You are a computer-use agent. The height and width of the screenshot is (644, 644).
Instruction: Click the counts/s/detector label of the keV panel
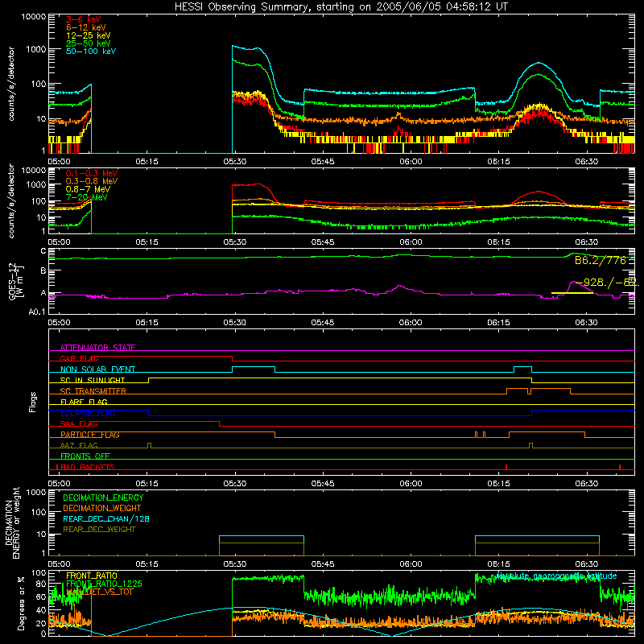10,84
